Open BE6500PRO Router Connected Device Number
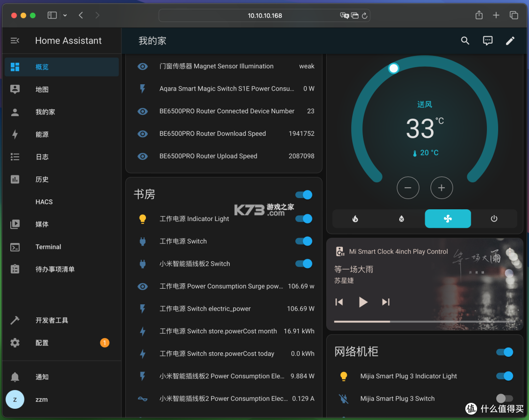 tap(227, 111)
